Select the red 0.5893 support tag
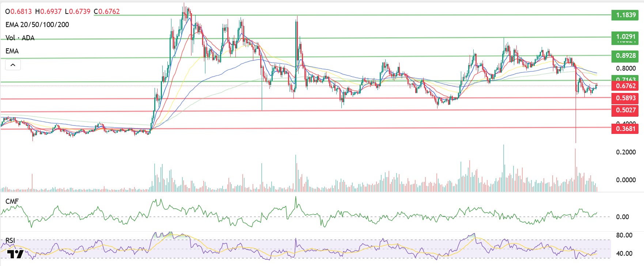The width and height of the screenshot is (644, 266). click(x=625, y=98)
